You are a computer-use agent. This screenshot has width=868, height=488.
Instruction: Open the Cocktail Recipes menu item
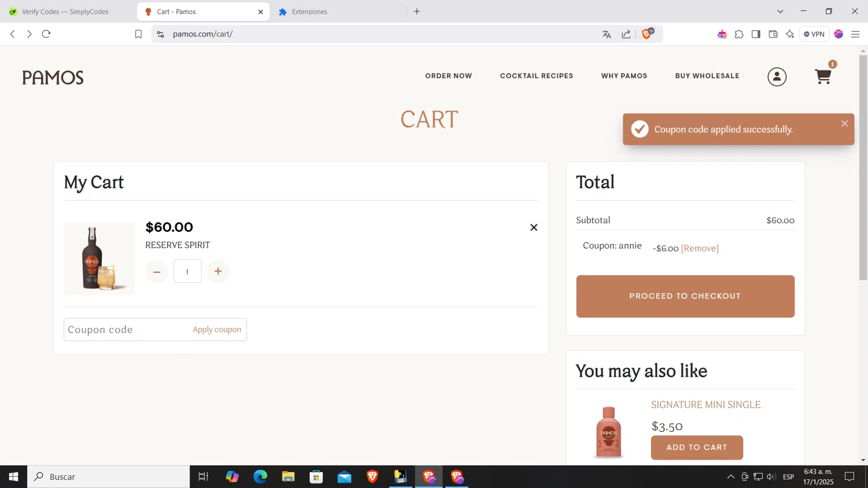point(536,76)
